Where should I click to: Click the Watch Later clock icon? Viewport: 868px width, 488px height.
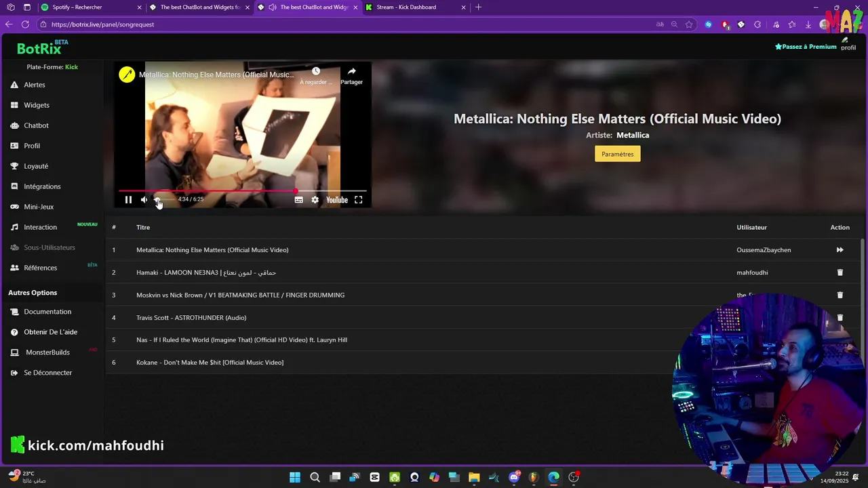point(316,71)
